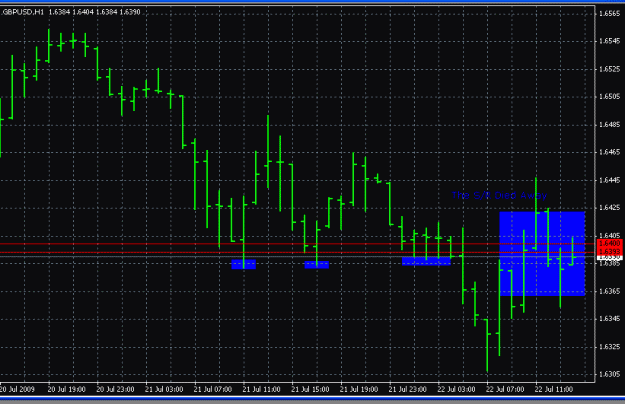
Task: Click the '20 Jul 19:00' time axis label
Action: coord(67,389)
